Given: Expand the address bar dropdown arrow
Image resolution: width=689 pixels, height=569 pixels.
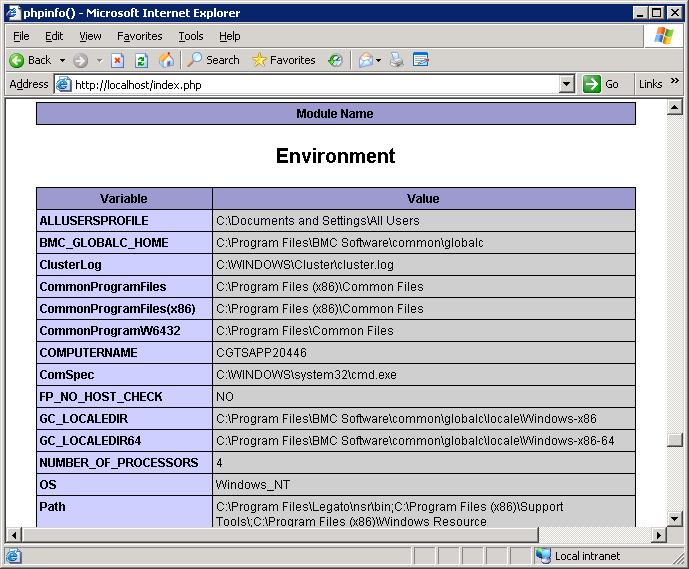Looking at the screenshot, I should click(567, 85).
